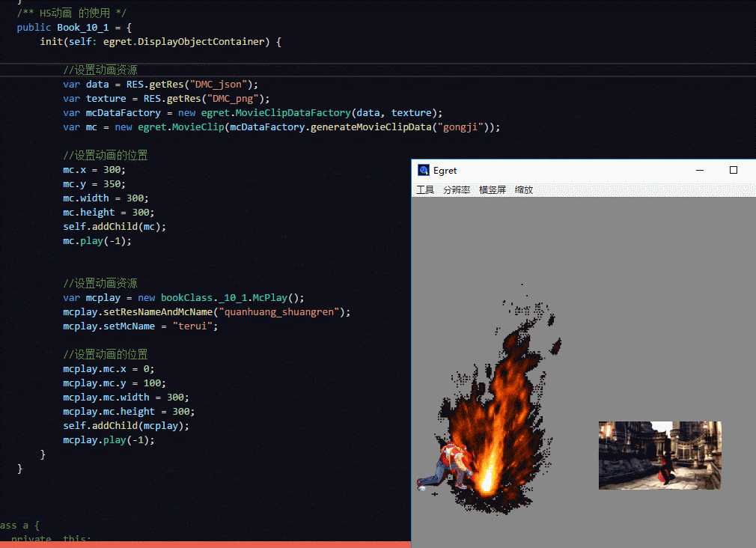Open the 分辨率 menu in Egret window
The image size is (756, 548).
457,189
